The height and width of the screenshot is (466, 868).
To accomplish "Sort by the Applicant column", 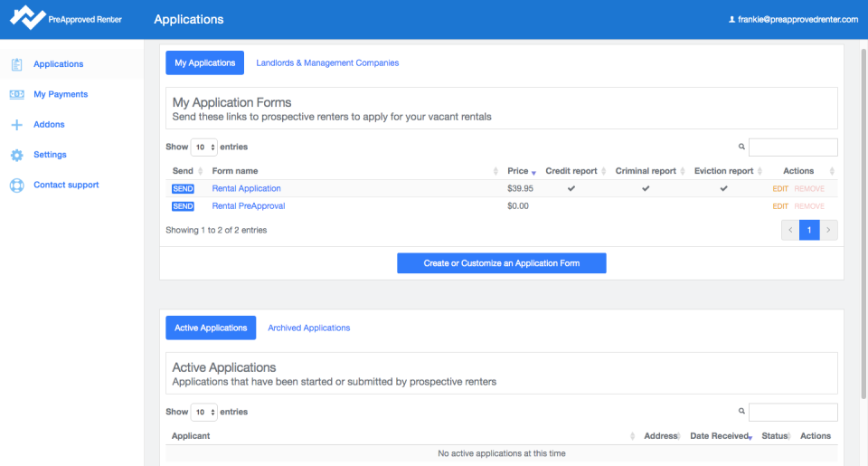I will tap(403, 436).
